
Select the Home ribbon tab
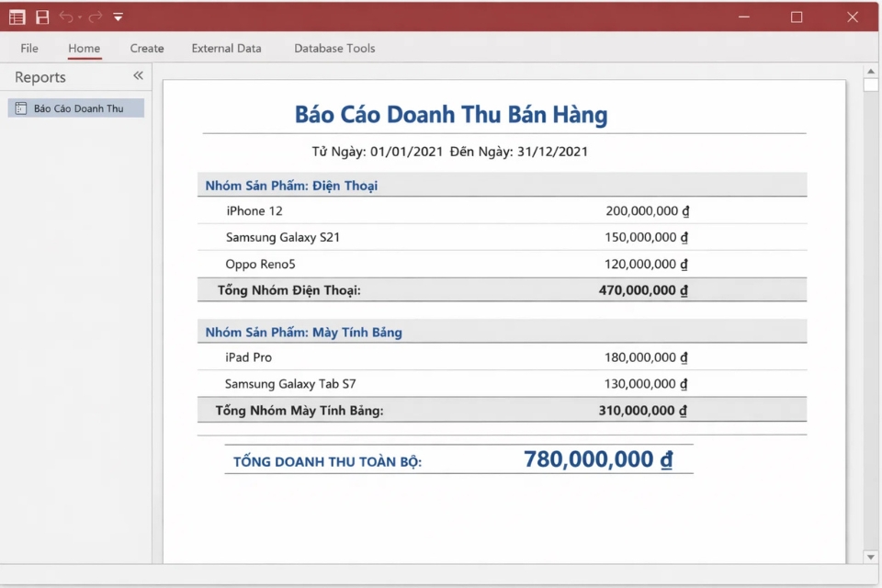point(83,48)
